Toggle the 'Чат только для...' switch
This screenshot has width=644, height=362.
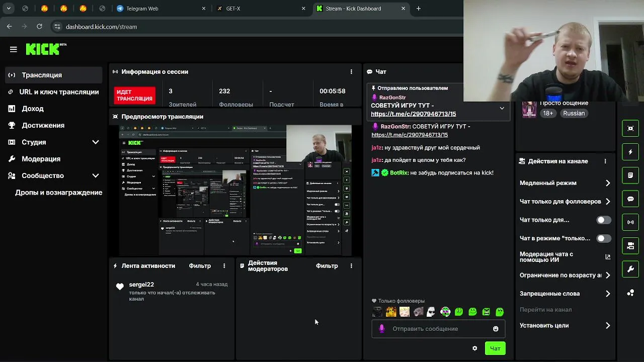click(x=604, y=220)
